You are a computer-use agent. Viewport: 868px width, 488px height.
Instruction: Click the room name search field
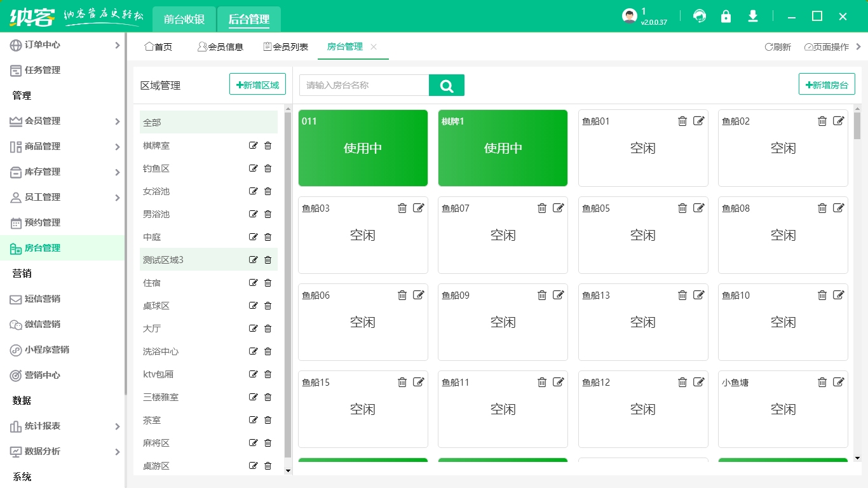click(363, 85)
